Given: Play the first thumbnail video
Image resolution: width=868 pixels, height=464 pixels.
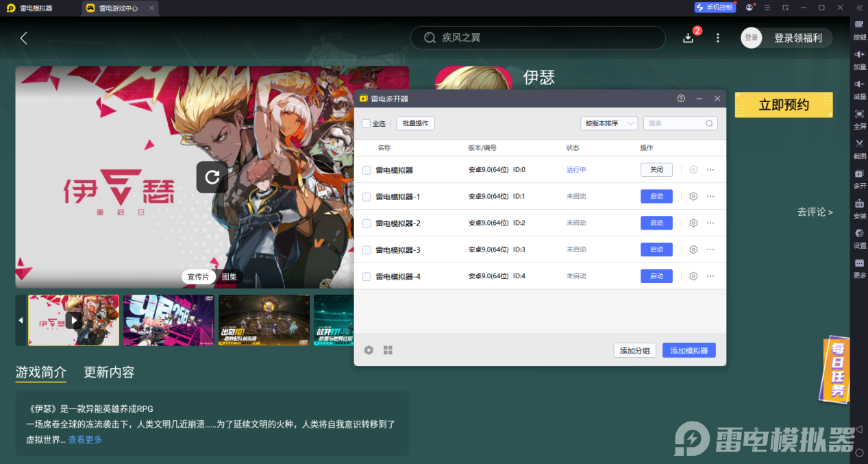Looking at the screenshot, I should coord(74,320).
